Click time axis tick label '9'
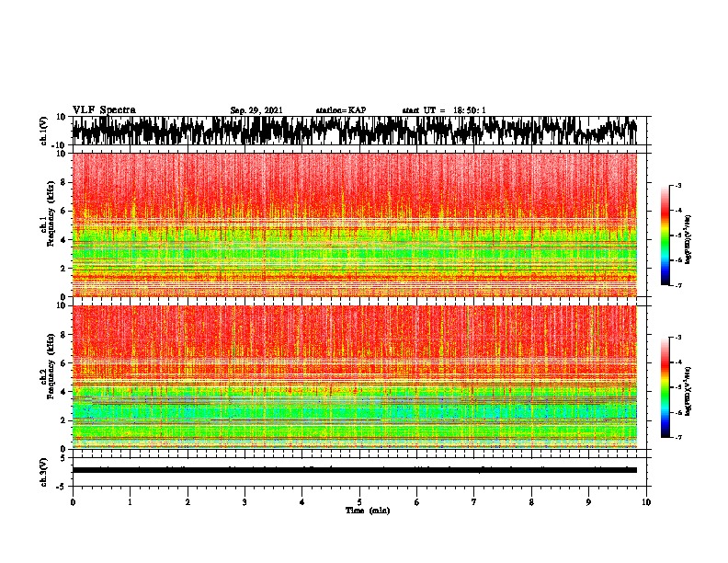The image size is (728, 563). point(588,502)
